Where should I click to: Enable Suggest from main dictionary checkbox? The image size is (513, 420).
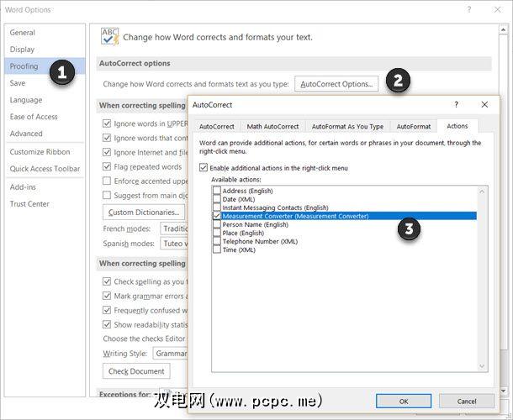(107, 196)
